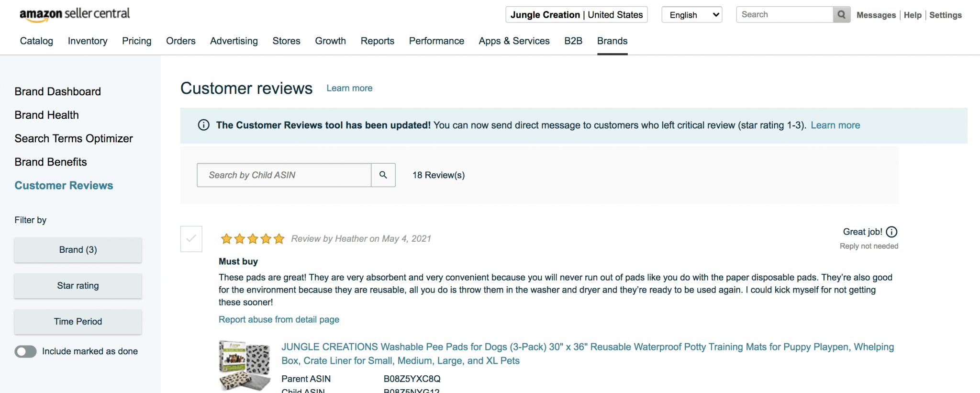
Task: Click the top search magnifier button
Action: coord(841,15)
